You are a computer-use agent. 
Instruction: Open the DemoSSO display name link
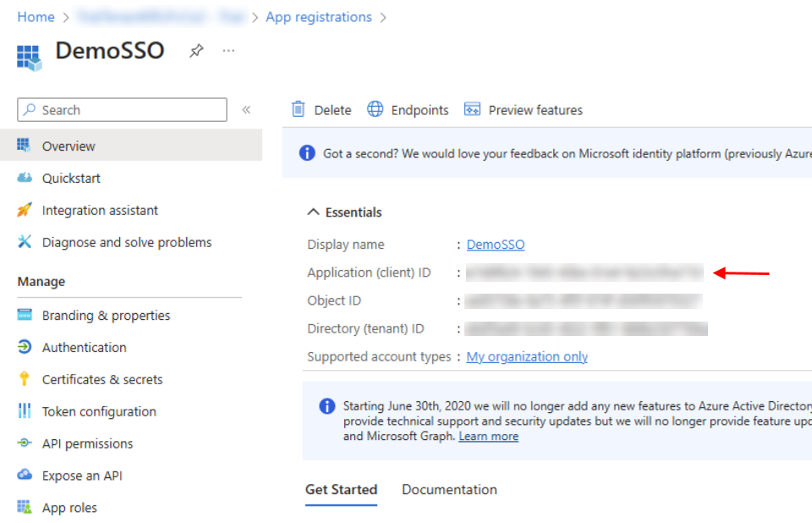pos(496,245)
